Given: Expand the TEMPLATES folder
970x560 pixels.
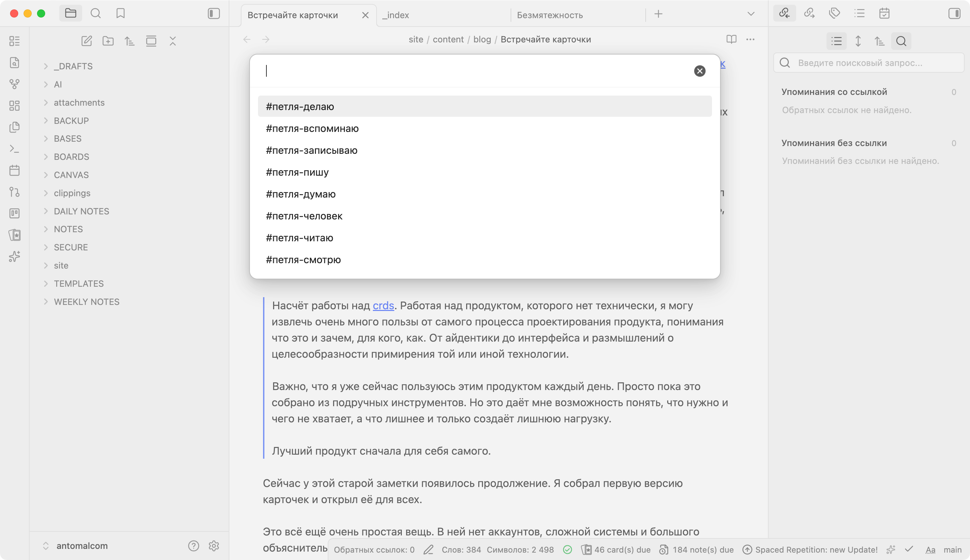Looking at the screenshot, I should 78,283.
